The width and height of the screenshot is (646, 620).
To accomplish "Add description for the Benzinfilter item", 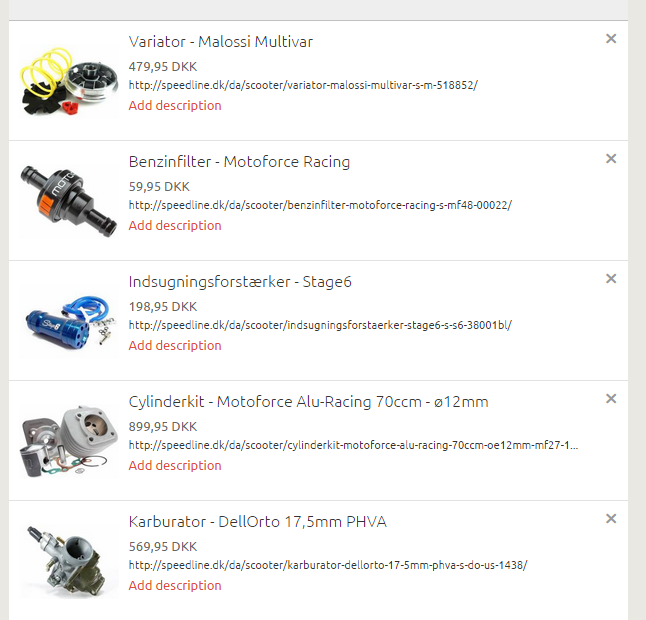I will click(175, 225).
